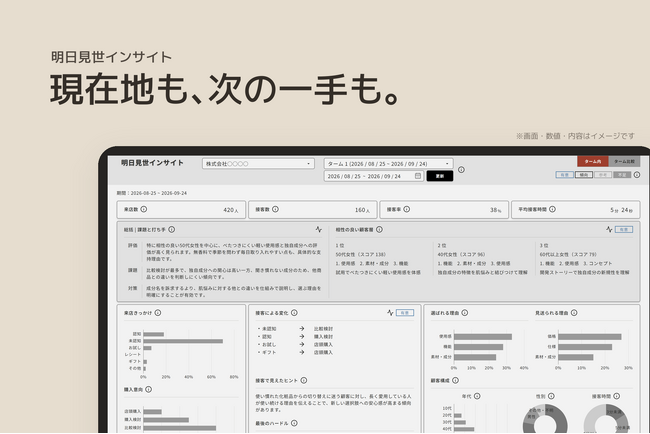This screenshot has width=650, height=434.
Task: Toggle blue chip in 接客による変化 panel
Action: coord(405,313)
